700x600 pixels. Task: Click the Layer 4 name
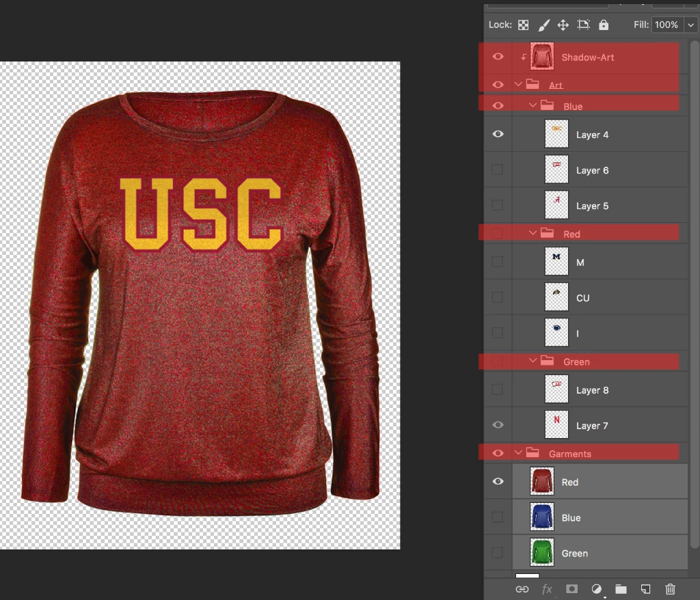click(592, 135)
